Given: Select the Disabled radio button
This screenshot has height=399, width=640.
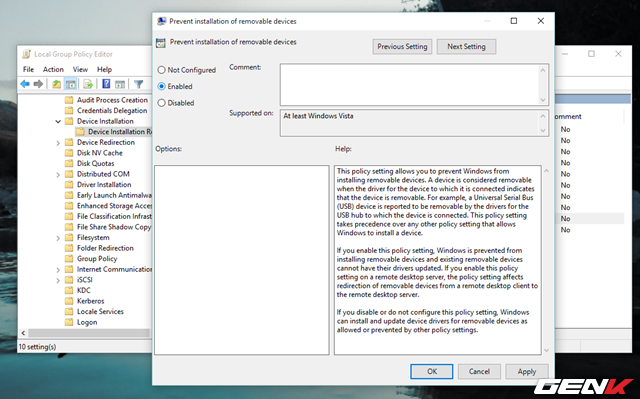Looking at the screenshot, I should coord(162,103).
